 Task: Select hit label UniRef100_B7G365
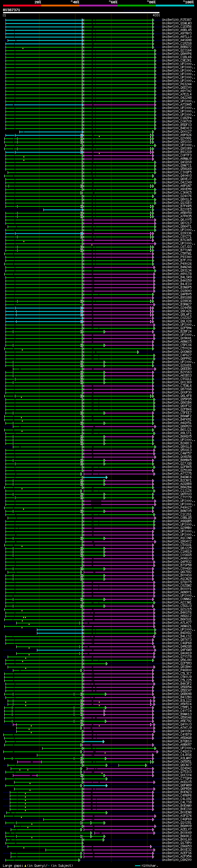(x=177, y=240)
